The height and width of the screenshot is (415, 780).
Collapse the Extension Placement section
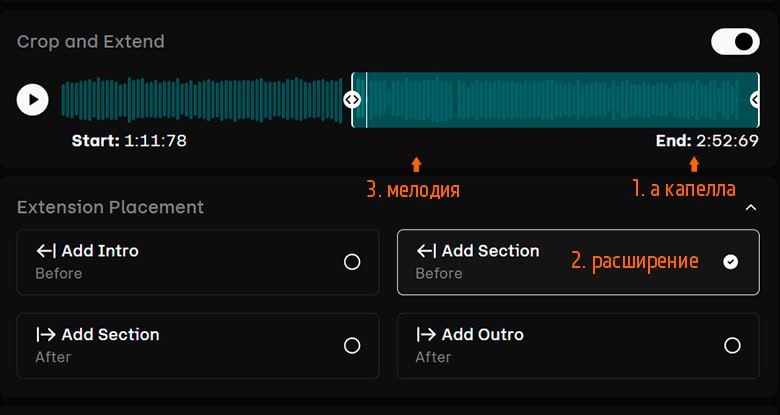pyautogui.click(x=751, y=208)
